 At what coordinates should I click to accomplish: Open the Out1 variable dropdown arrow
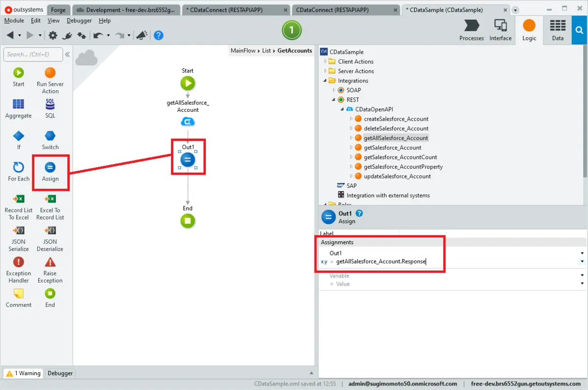click(x=582, y=253)
